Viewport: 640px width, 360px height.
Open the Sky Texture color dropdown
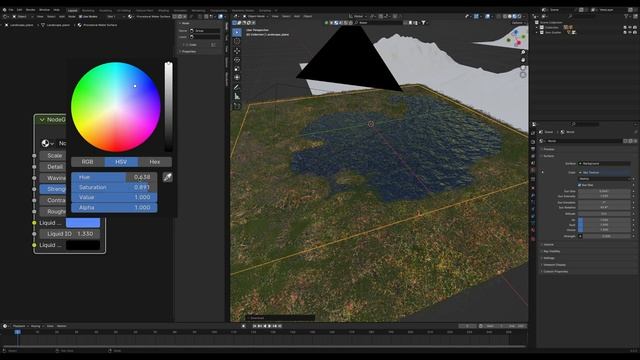[x=604, y=173]
